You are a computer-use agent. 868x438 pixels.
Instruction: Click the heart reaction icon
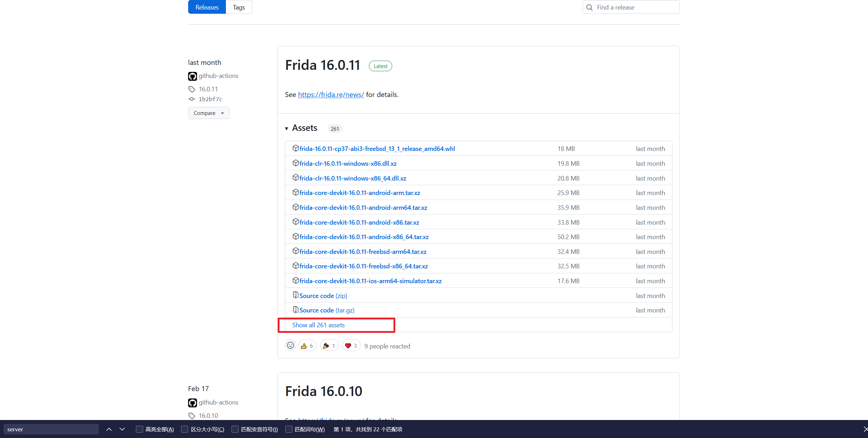348,346
